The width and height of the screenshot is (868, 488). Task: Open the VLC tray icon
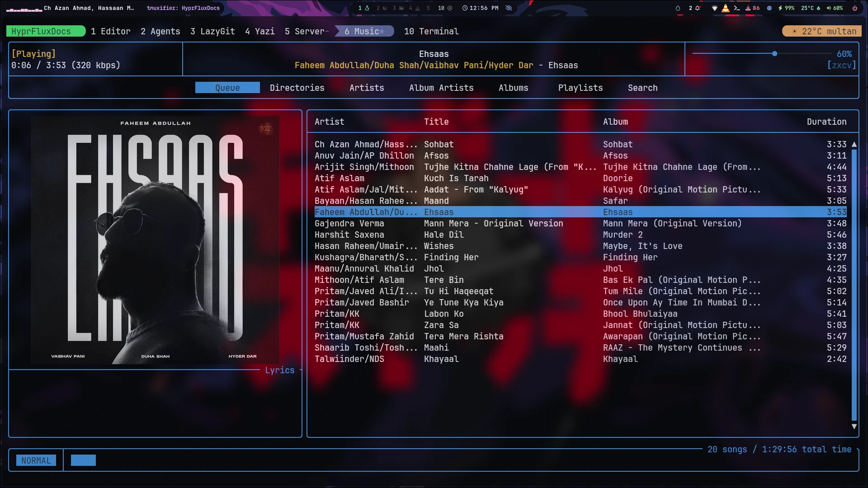pos(726,8)
